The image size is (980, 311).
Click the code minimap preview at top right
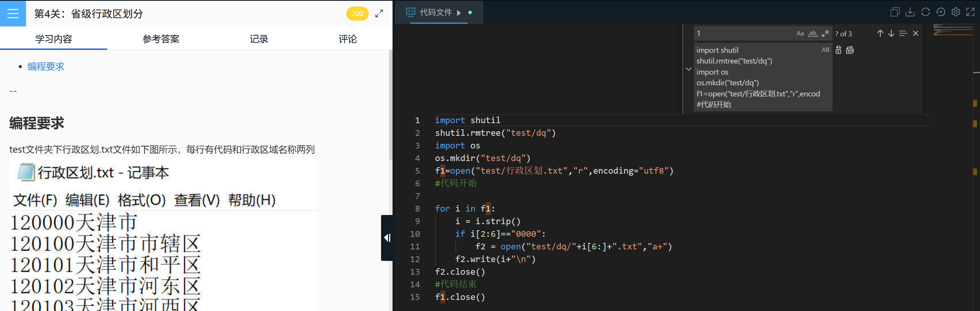coord(953,29)
